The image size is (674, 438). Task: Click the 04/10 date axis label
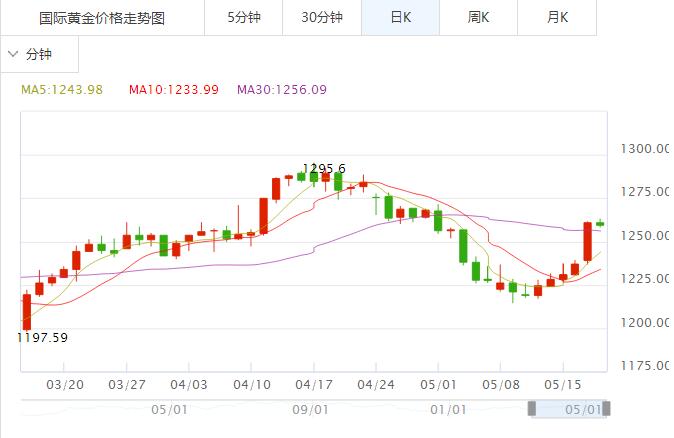click(252, 384)
